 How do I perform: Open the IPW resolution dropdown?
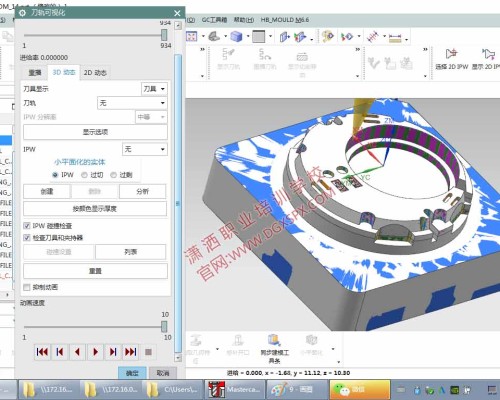point(151,117)
